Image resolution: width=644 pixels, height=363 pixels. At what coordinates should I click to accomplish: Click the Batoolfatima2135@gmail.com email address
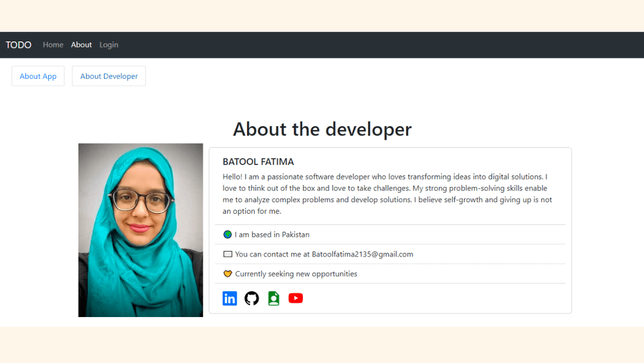363,254
